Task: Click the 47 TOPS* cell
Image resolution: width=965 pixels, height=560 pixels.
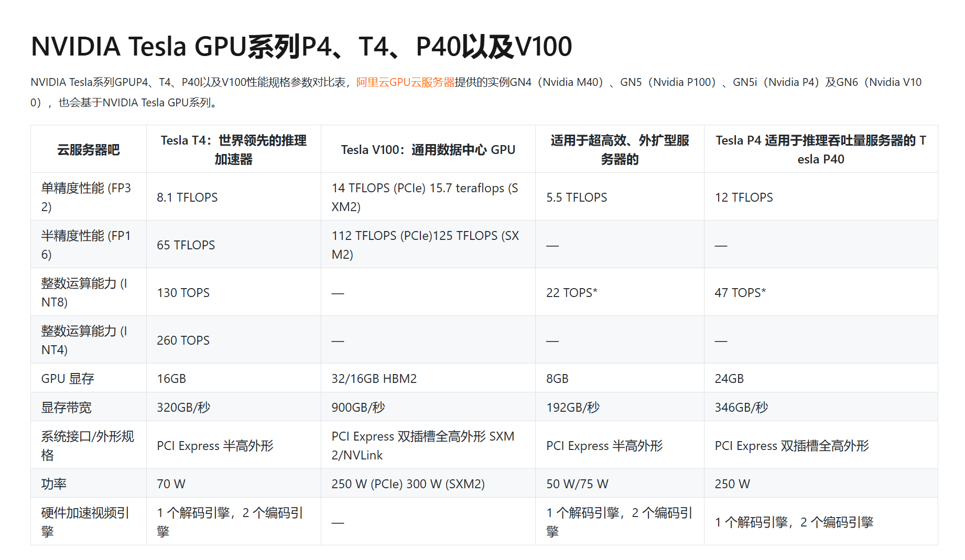Action: pyautogui.click(x=821, y=293)
